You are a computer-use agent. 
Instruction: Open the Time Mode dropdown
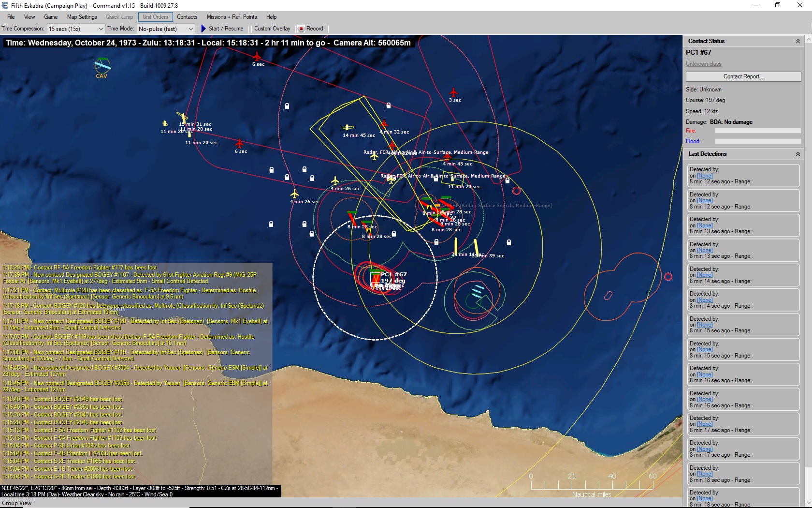point(166,29)
